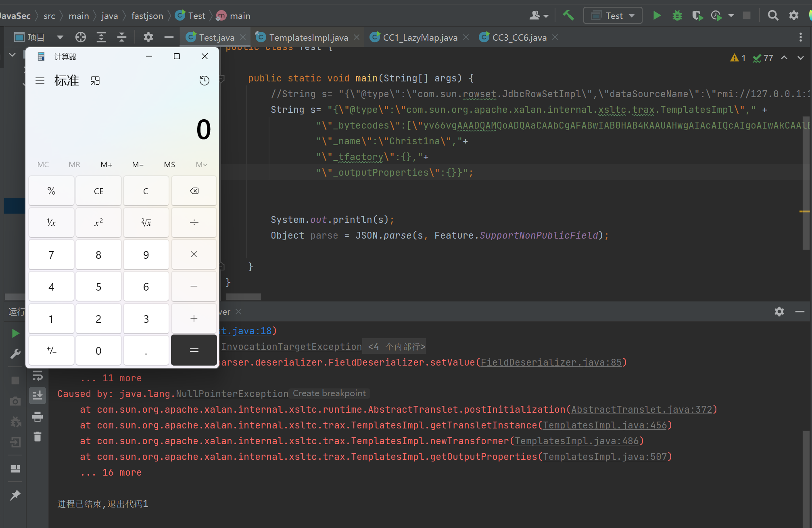Expand the 项目 view dropdown arrow
This screenshot has height=528, width=812.
pos(60,37)
